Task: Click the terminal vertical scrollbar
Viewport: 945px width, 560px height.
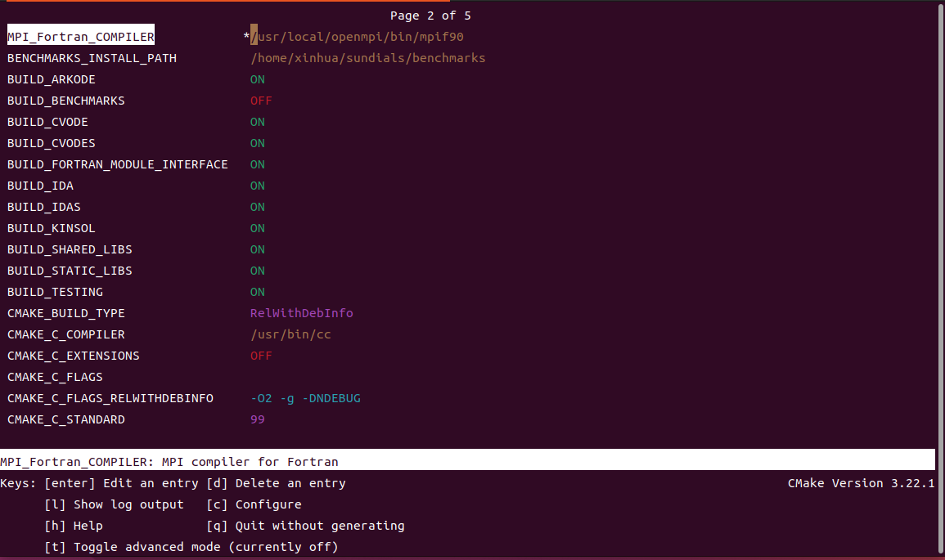Action: tap(941, 278)
